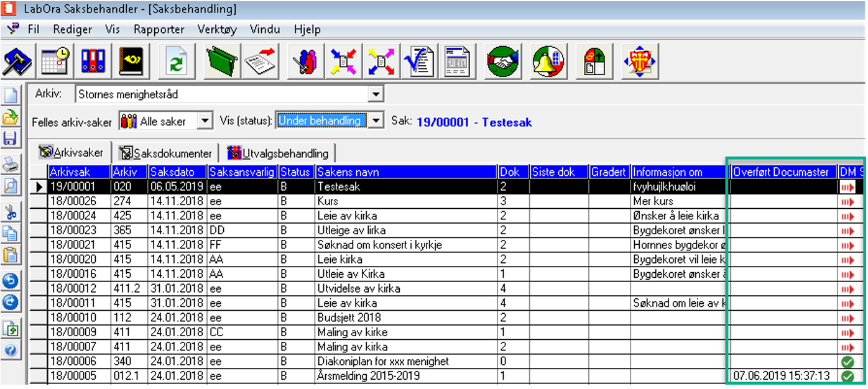Screen dimensions: 868x389
Task: Click the scissors cut icon
Action: 11,212
